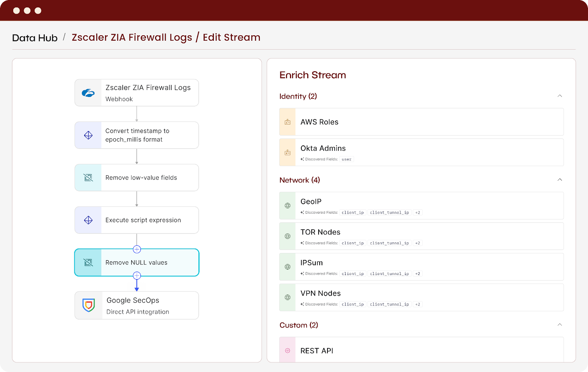Collapse the Custom (2) section
588x372 pixels.
coord(560,325)
